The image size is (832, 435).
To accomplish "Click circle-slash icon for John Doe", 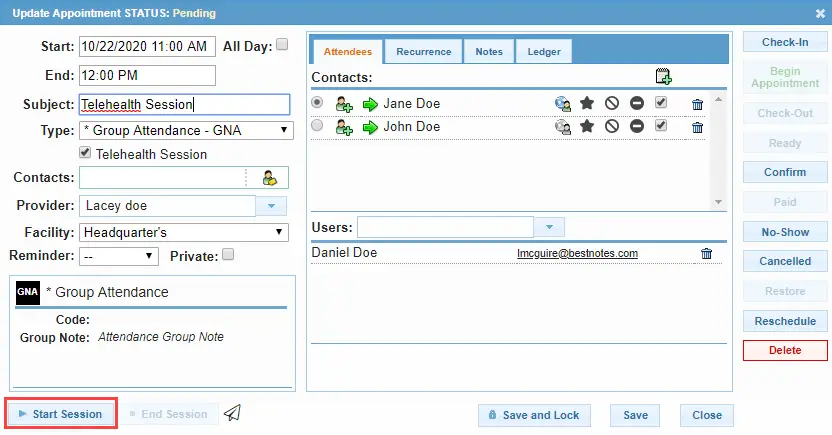I will [x=612, y=126].
